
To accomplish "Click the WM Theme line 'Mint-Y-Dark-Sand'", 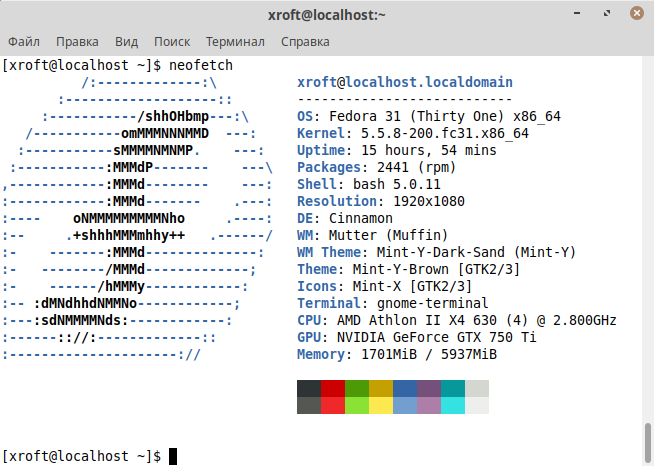I will click(x=440, y=252).
